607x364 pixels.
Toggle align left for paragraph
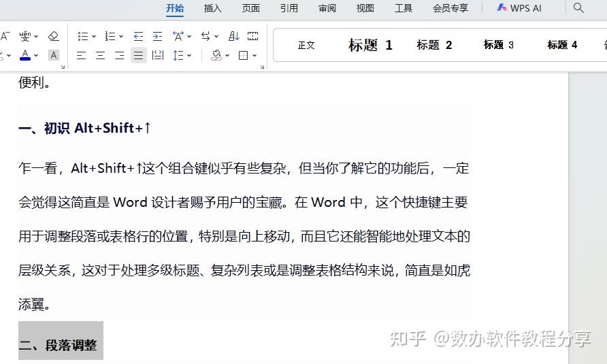click(81, 56)
